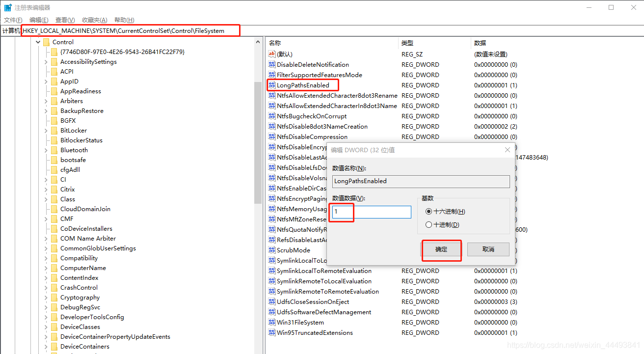Close the 编辑 DWORD dialog
This screenshot has height=354, width=644.
(507, 150)
